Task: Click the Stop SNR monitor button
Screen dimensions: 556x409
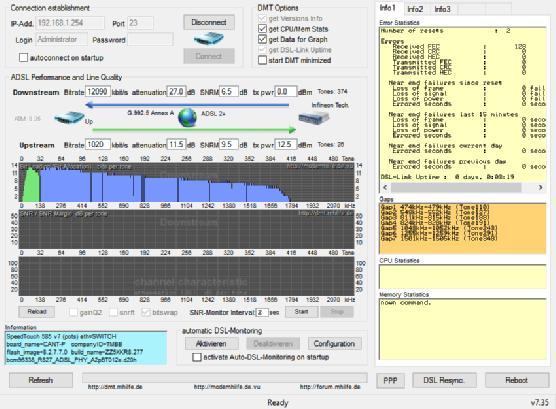Action: [337, 312]
